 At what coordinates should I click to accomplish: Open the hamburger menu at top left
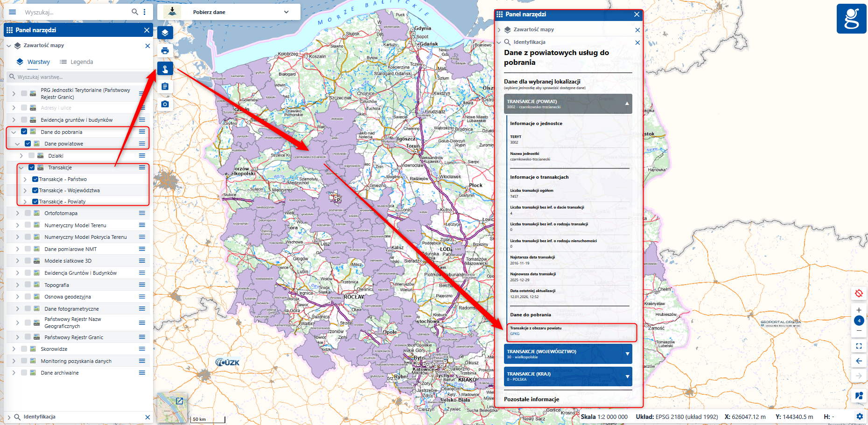point(12,12)
